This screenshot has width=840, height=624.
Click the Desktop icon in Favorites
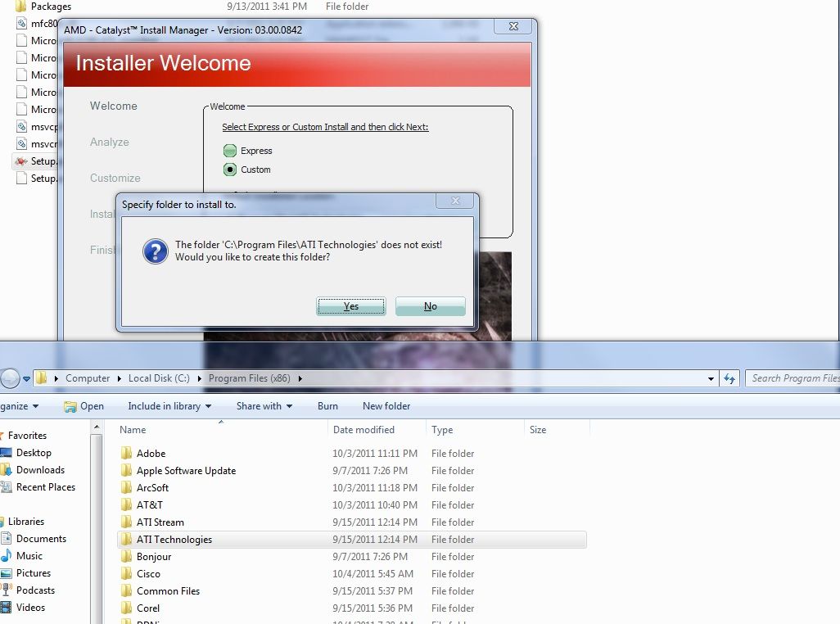[6, 453]
